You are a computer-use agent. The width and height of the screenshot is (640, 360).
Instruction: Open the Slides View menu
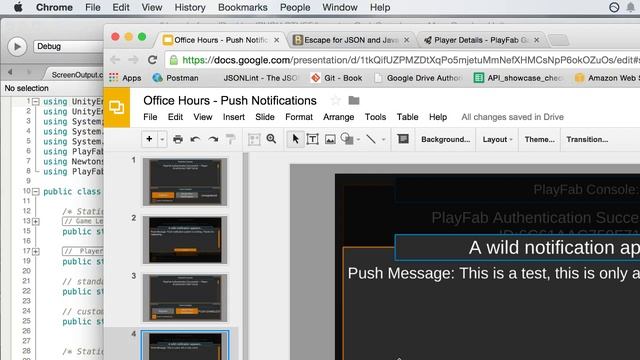[x=202, y=117]
